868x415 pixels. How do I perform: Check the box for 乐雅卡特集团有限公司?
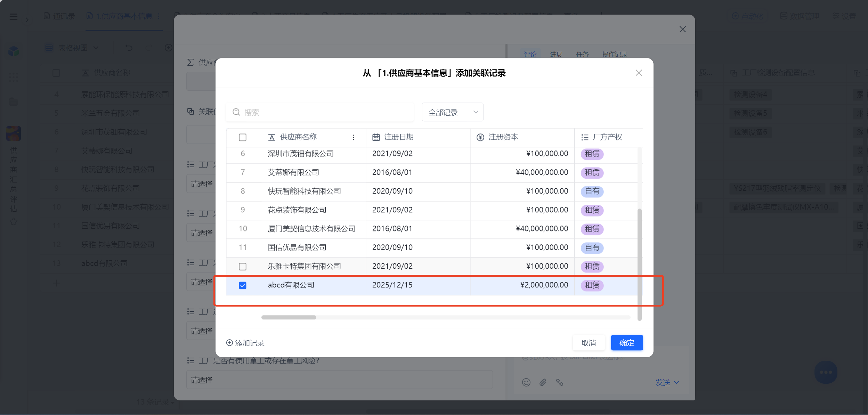tap(243, 267)
